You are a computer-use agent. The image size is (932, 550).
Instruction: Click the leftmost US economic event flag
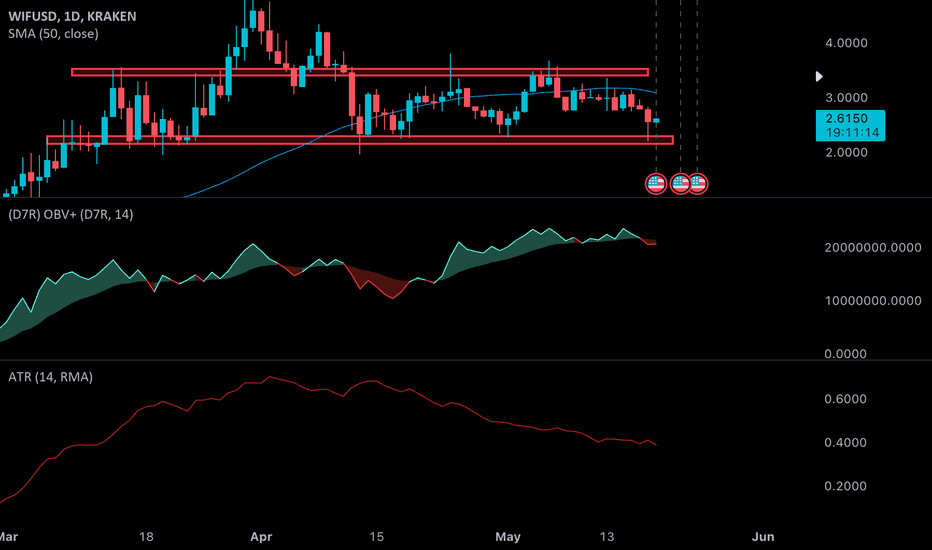pos(656,184)
